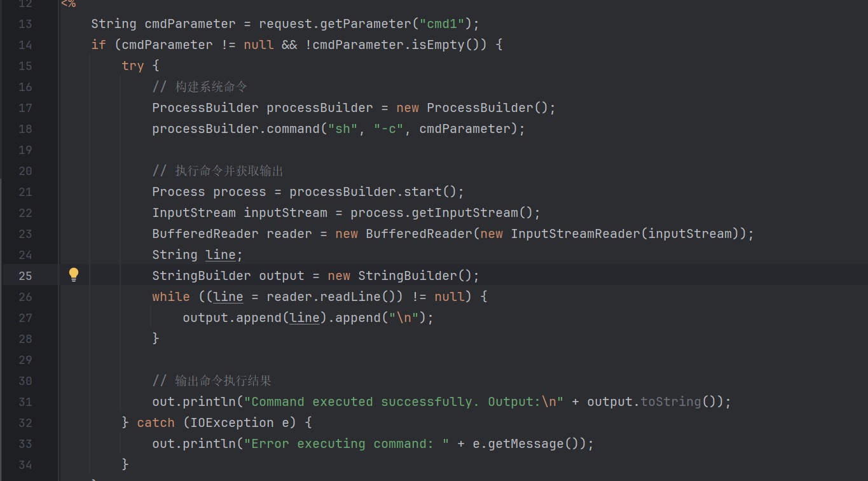The image size is (868, 481).
Task: Click output at the start of line 27
Action: (205, 318)
